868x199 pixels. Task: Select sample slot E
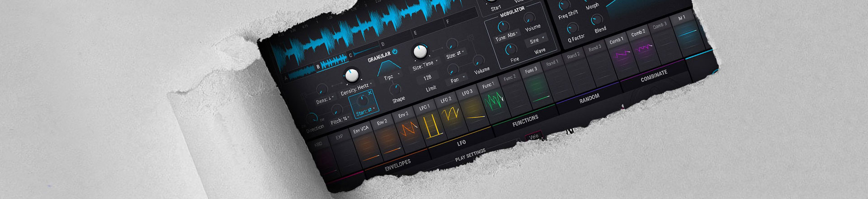point(429,28)
